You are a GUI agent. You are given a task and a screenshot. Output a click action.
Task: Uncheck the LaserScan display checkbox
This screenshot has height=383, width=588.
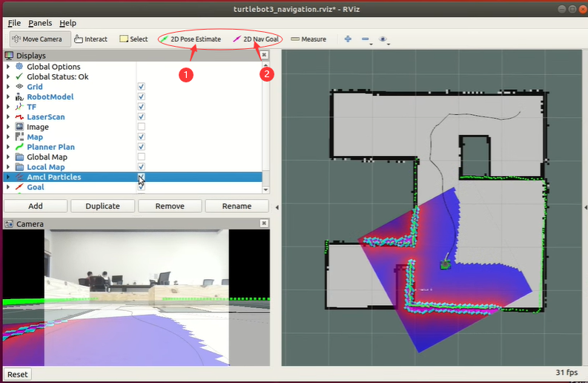141,117
